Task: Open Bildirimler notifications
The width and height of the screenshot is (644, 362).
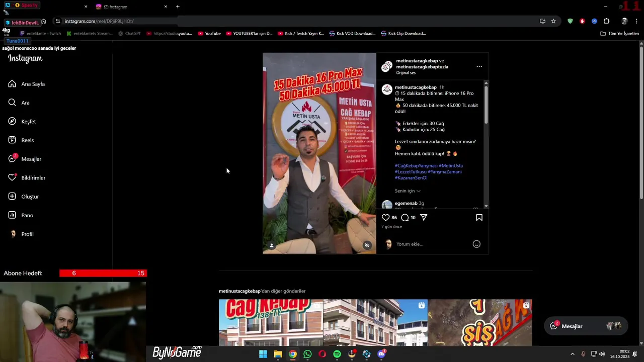Action: [x=27, y=178]
